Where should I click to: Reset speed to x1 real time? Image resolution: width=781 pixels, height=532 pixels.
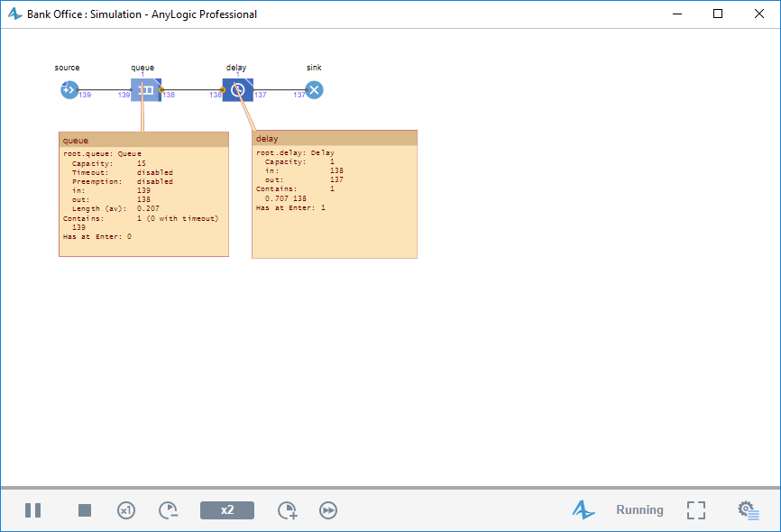click(126, 510)
